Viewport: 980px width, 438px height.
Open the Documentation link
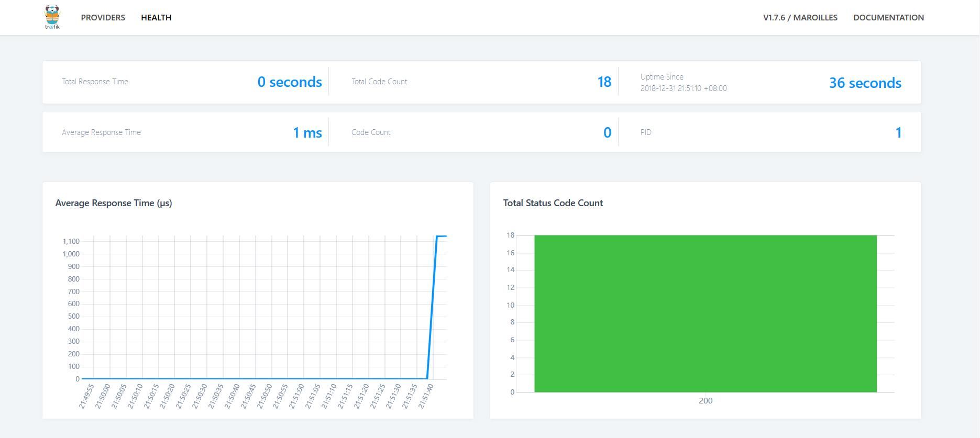[888, 17]
